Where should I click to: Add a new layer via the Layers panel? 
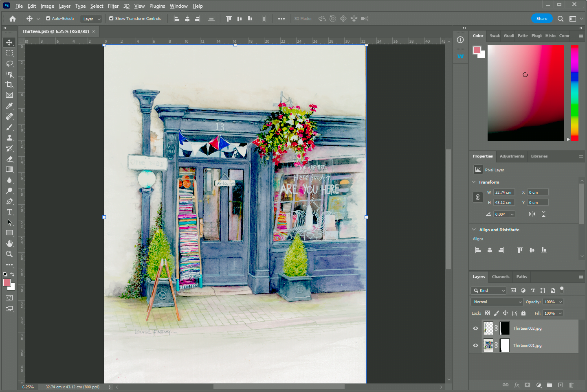coord(560,385)
